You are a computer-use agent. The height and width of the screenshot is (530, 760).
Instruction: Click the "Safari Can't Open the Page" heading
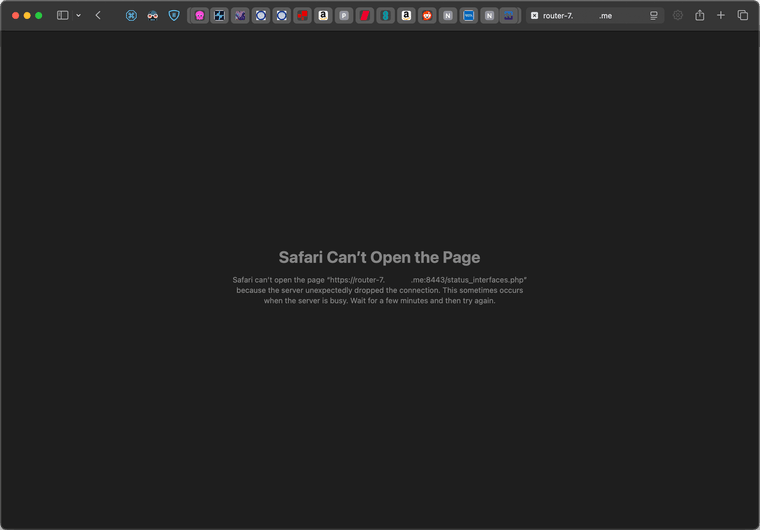point(380,257)
